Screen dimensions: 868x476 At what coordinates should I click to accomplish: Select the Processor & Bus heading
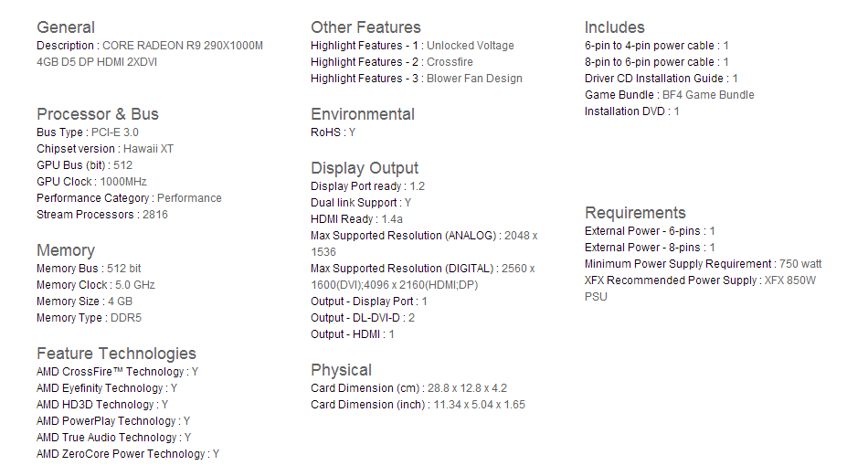(98, 114)
